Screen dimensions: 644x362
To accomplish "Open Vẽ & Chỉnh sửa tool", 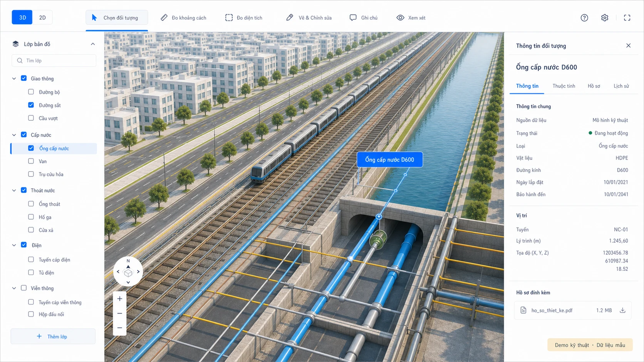I will [x=309, y=18].
